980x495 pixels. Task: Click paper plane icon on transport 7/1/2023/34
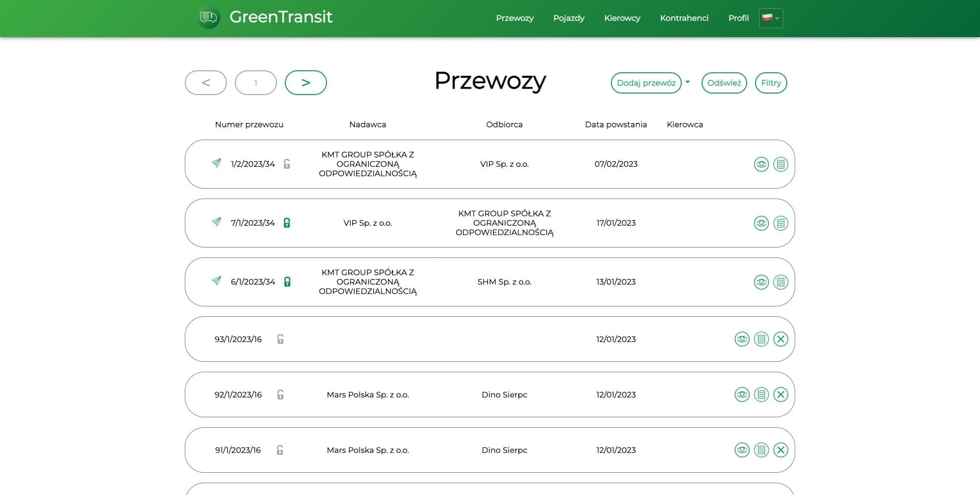coord(217,222)
